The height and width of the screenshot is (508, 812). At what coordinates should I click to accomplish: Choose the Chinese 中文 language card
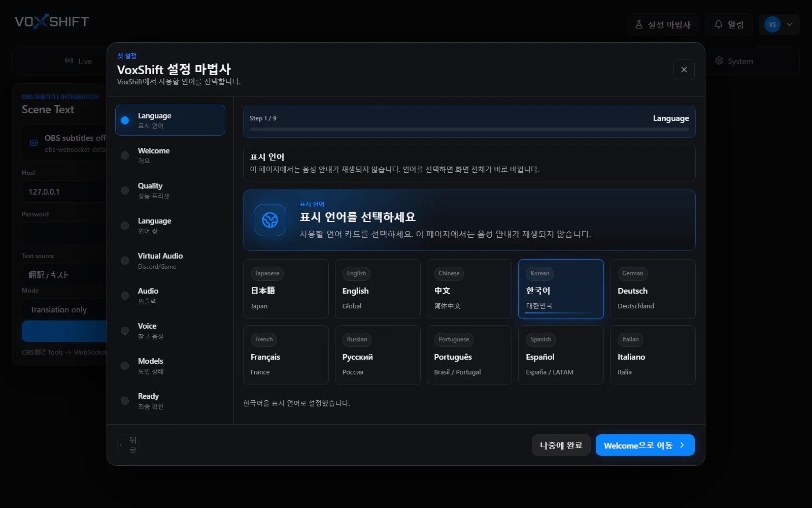click(x=469, y=289)
